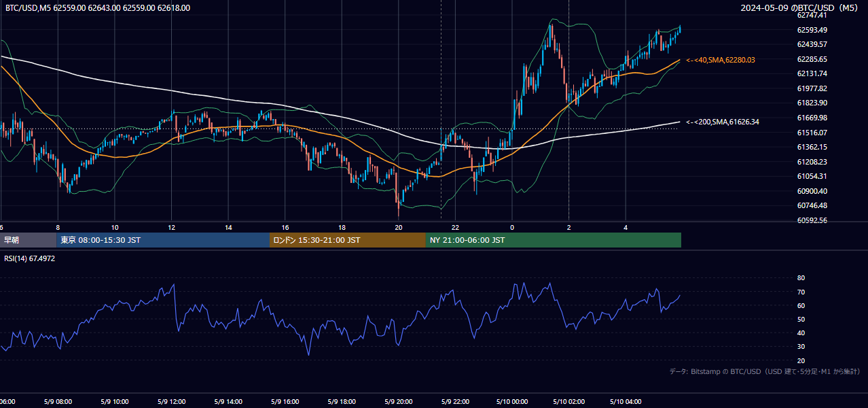Viewport: 868px width, 408px height.
Task: Select the 早朝 session bar
Action: [x=28, y=240]
